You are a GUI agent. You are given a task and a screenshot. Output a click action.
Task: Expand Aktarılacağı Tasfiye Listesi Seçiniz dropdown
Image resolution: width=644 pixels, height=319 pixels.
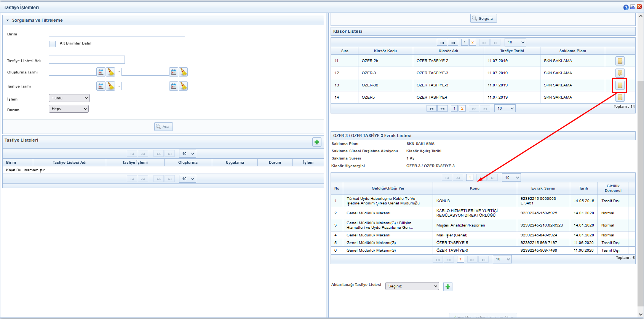click(412, 286)
